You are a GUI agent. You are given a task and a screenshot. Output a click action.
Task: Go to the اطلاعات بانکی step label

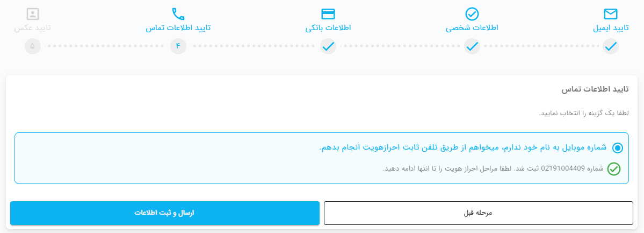(x=328, y=28)
